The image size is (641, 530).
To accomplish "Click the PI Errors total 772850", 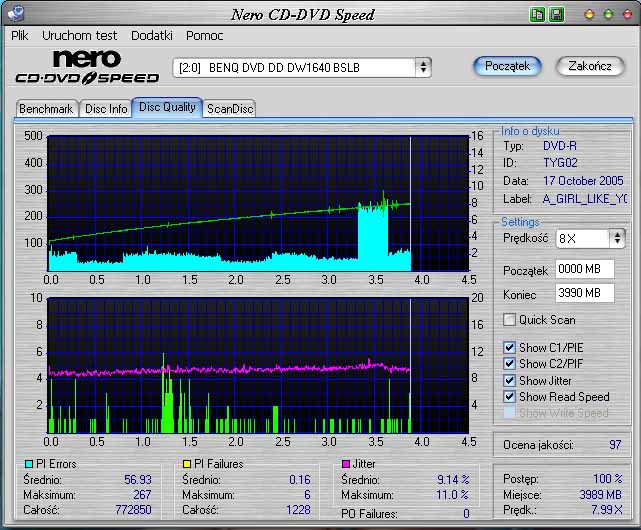I will click(x=133, y=510).
